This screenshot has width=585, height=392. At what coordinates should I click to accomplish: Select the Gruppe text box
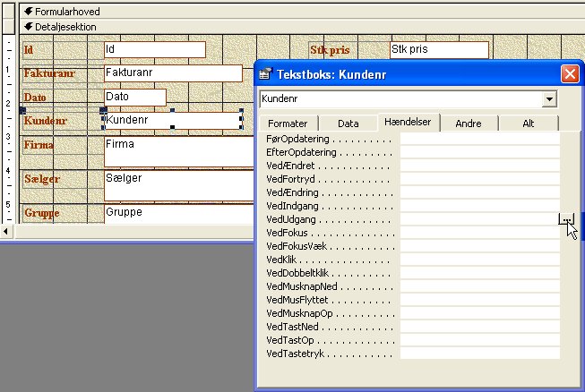click(179, 214)
